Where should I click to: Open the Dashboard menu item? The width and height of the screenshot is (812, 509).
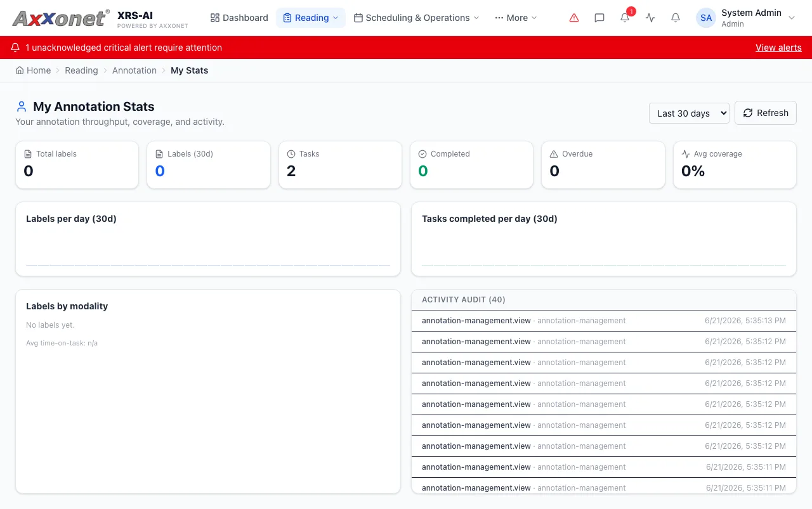click(x=239, y=18)
